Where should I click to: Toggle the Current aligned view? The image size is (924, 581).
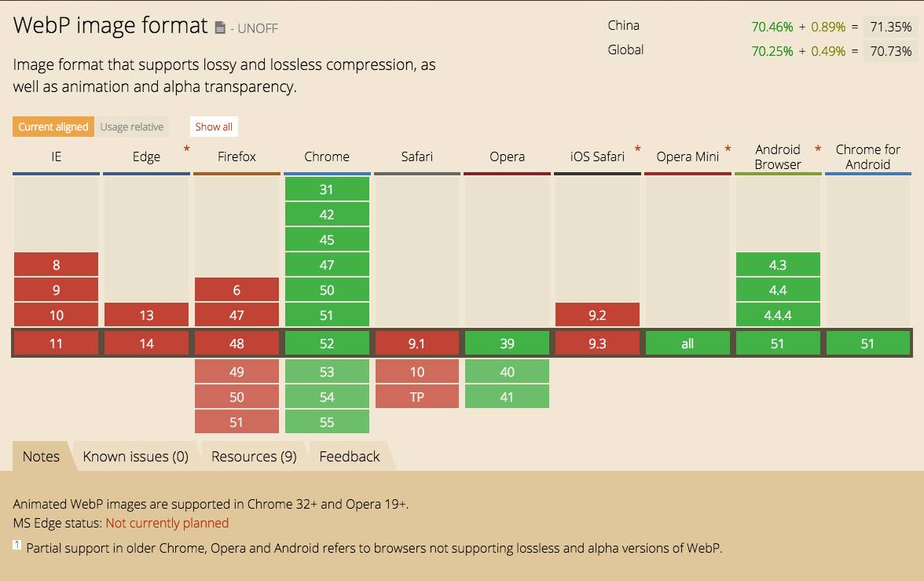(53, 127)
